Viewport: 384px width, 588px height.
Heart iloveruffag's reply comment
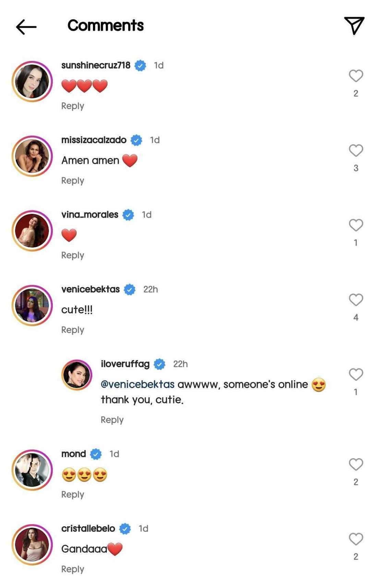tap(356, 374)
